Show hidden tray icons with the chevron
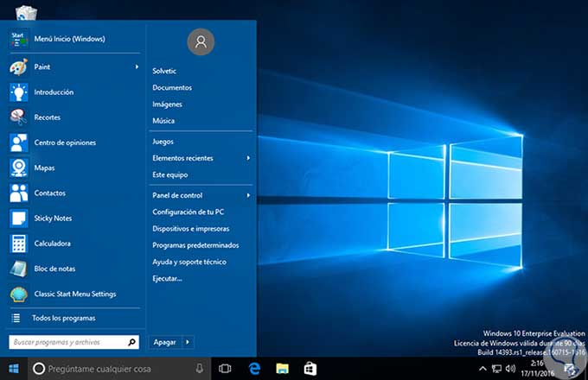This screenshot has height=380, width=588. point(483,369)
